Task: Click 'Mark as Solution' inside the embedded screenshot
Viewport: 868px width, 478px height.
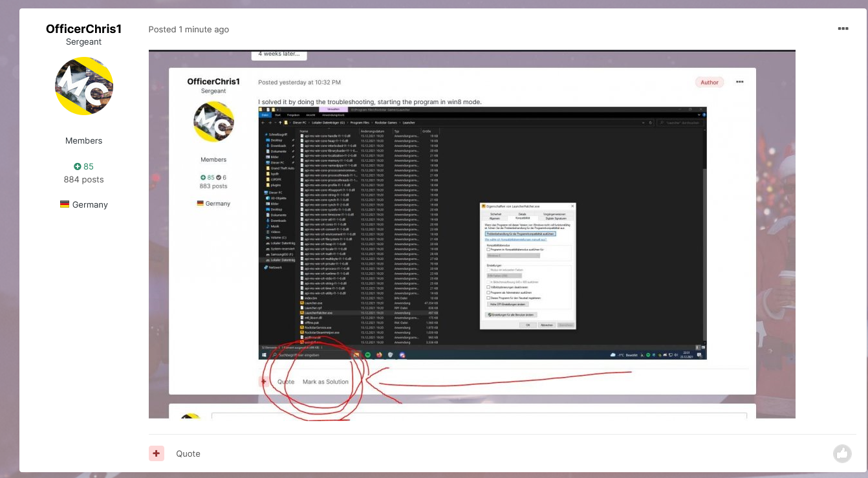Action: pos(325,382)
